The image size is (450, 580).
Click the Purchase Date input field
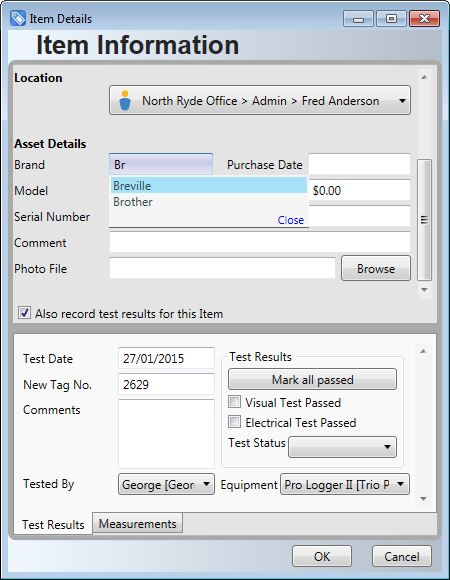coord(359,164)
